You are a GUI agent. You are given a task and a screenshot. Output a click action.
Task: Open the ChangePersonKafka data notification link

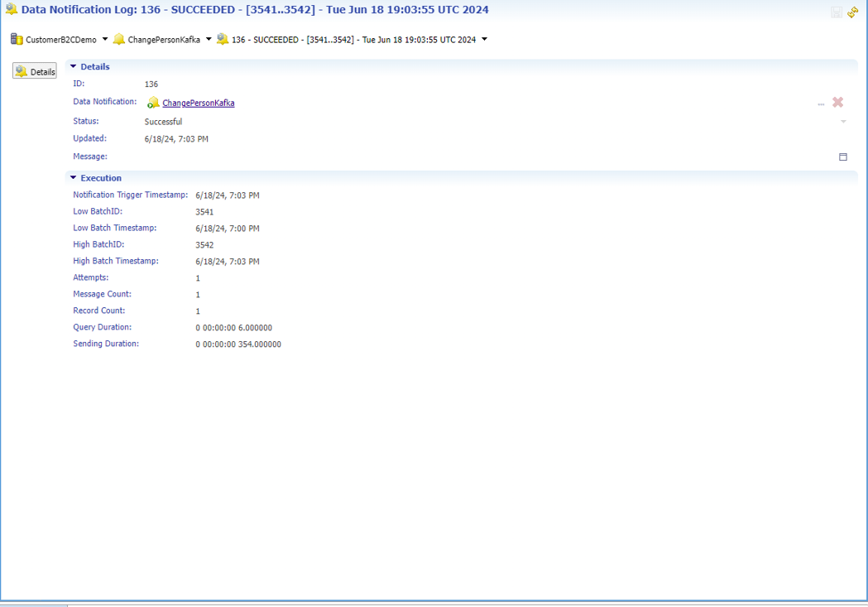199,103
